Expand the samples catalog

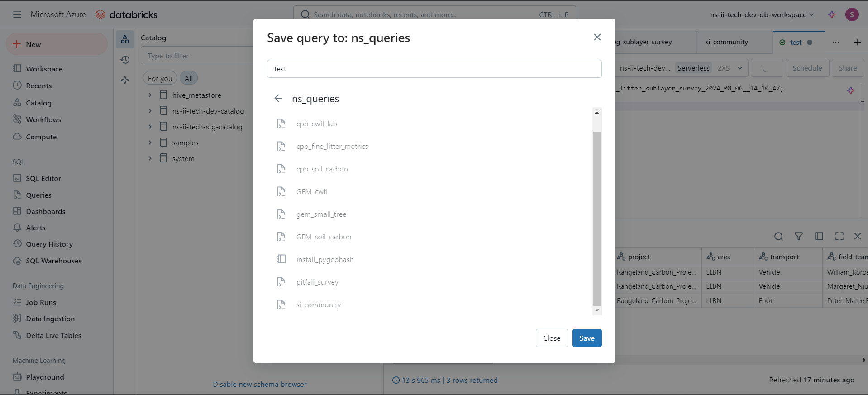[150, 143]
